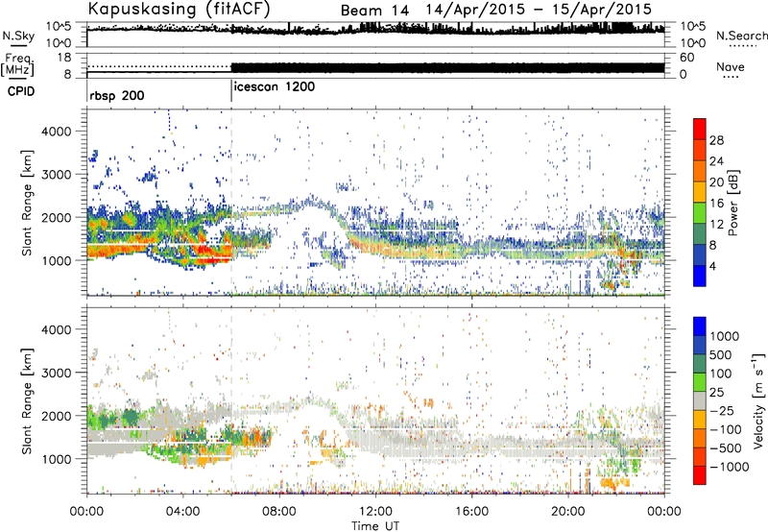Viewport: 768px width, 532px height.
Task: Click the Nave label on right
Action: point(731,66)
